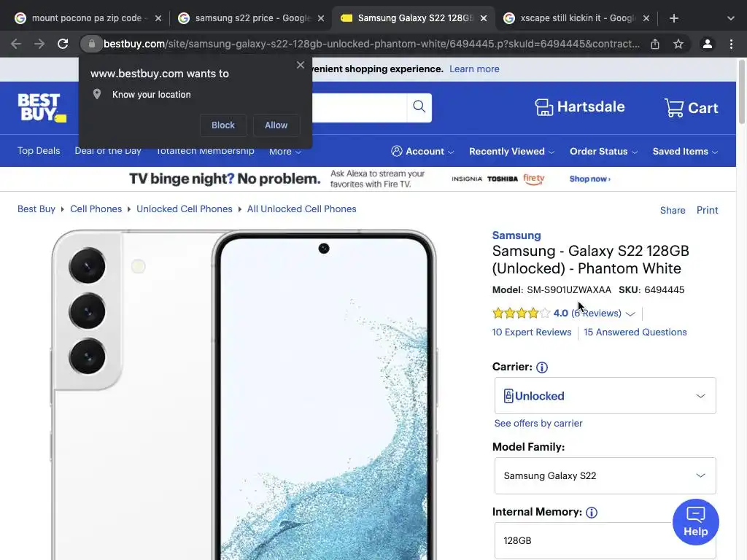Click the Internal Memory info icon
This screenshot has height=560, width=747.
591,513
